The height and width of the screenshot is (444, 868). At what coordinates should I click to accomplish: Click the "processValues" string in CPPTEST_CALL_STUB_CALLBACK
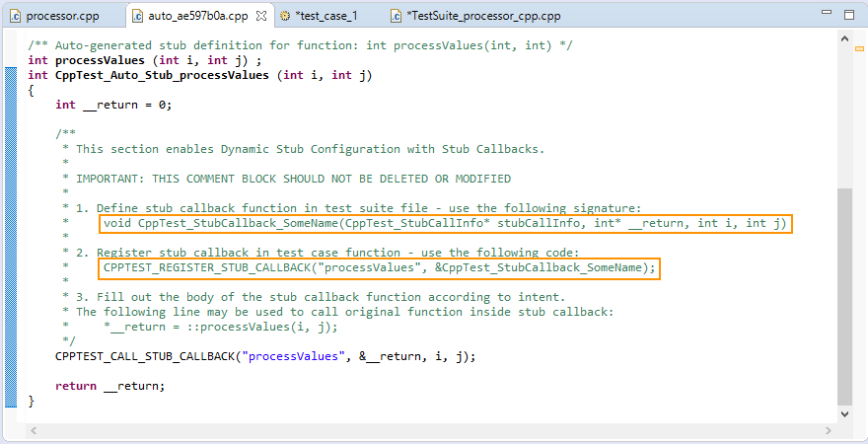pyautogui.click(x=293, y=356)
